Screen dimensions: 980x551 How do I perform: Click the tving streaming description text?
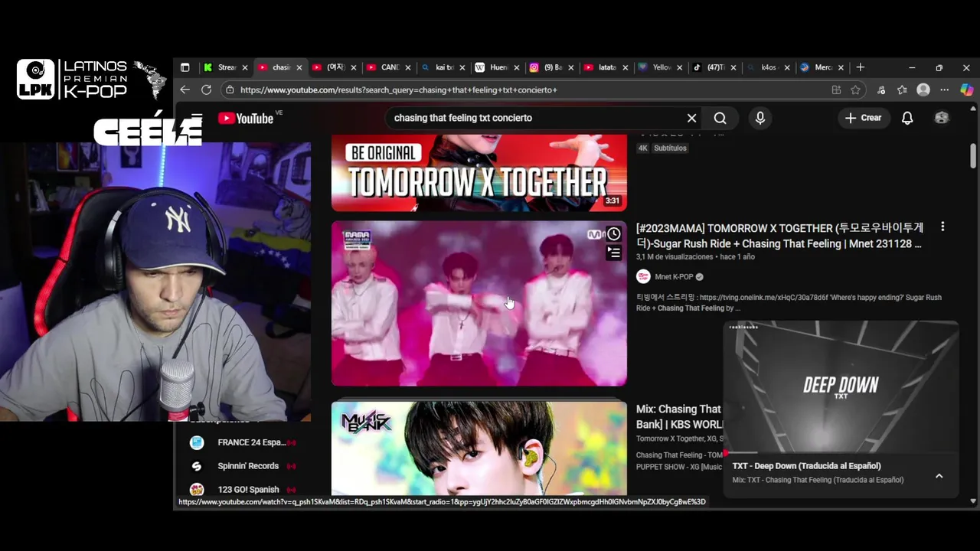(x=789, y=302)
